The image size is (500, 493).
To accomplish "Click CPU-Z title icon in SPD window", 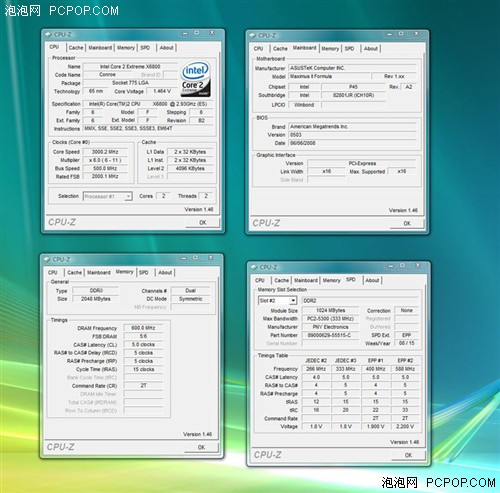I will pos(254,267).
